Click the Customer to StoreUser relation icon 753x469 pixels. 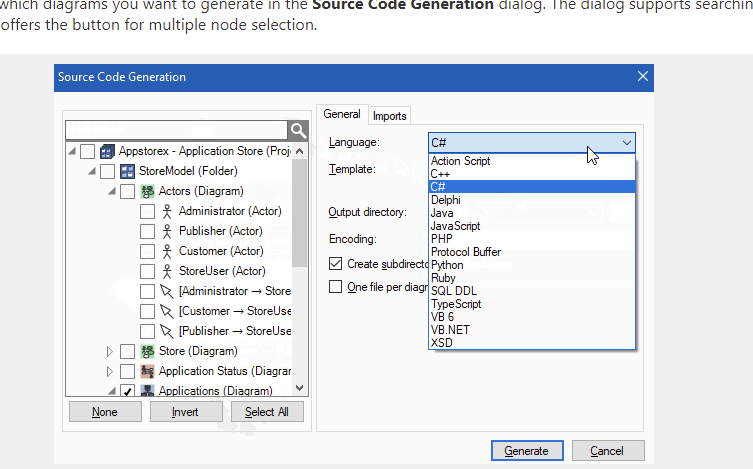pos(167,311)
